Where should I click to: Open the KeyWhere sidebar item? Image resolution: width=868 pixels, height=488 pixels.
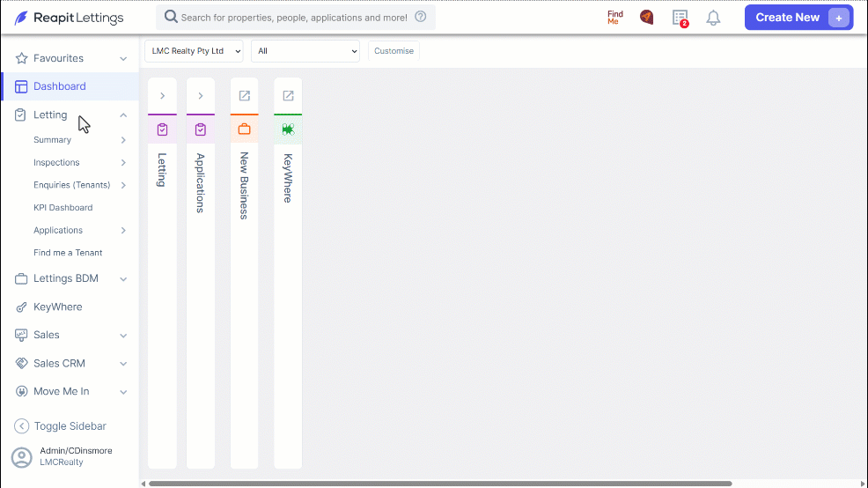(57, 307)
